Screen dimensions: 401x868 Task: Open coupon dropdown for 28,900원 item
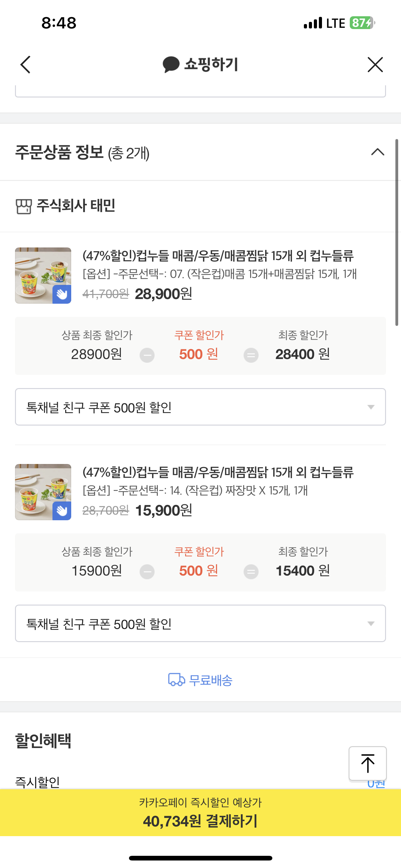point(200,407)
